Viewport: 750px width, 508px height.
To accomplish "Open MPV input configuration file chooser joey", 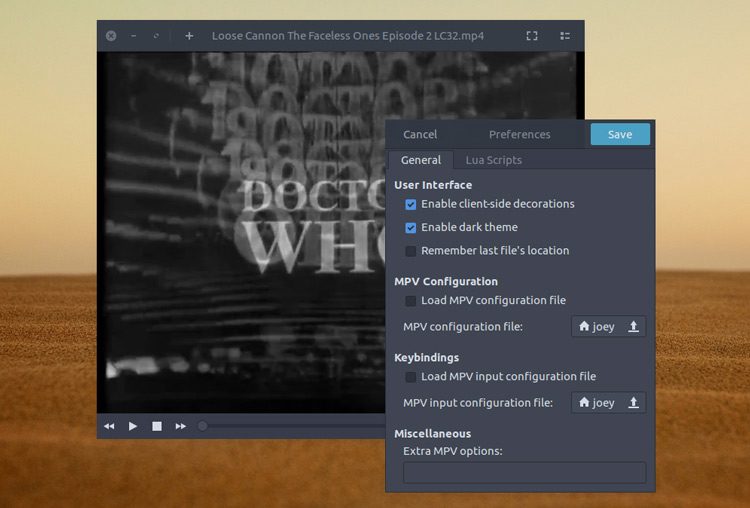I will 597,403.
